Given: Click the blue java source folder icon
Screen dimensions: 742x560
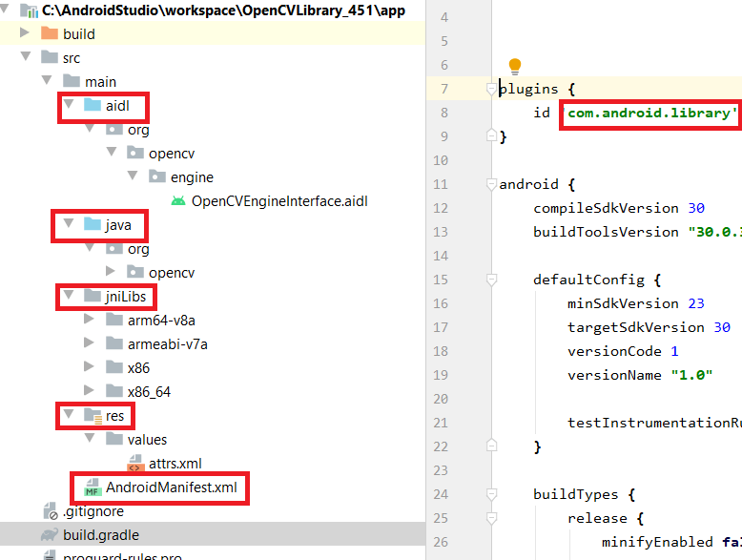Looking at the screenshot, I should pyautogui.click(x=93, y=224).
